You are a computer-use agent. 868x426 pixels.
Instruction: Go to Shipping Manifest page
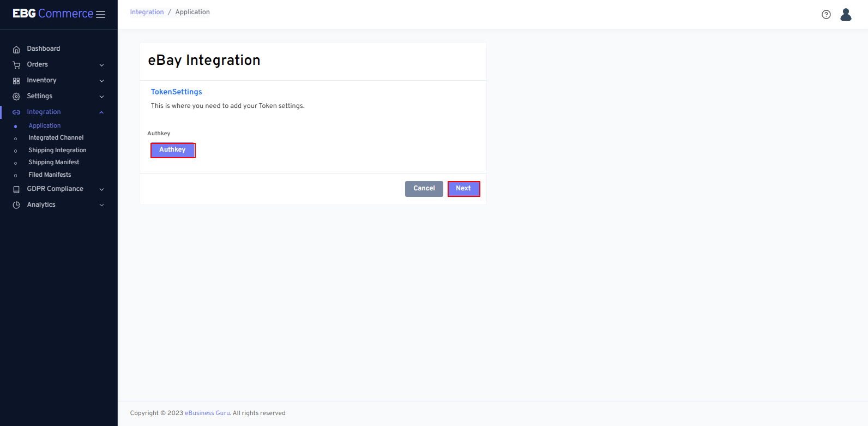53,163
